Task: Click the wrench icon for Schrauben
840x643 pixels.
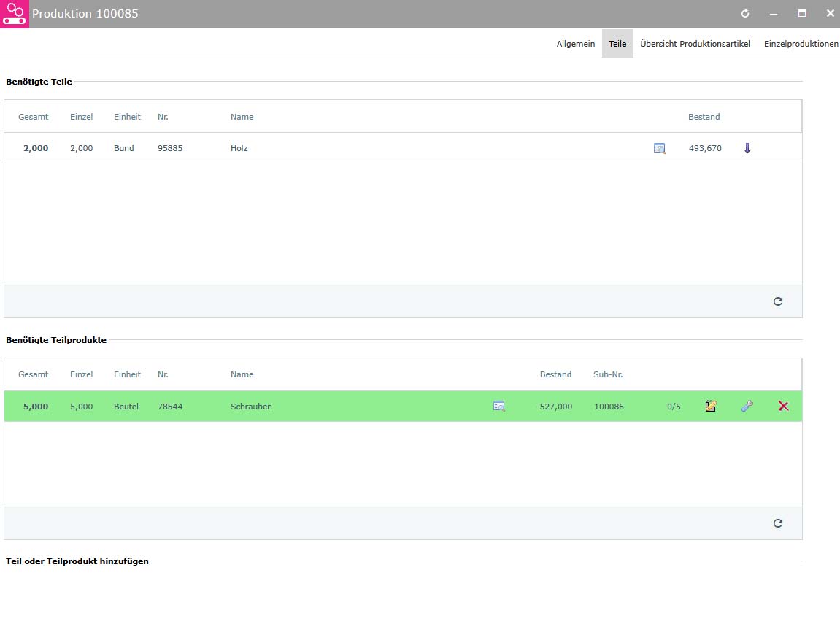Action: (747, 406)
